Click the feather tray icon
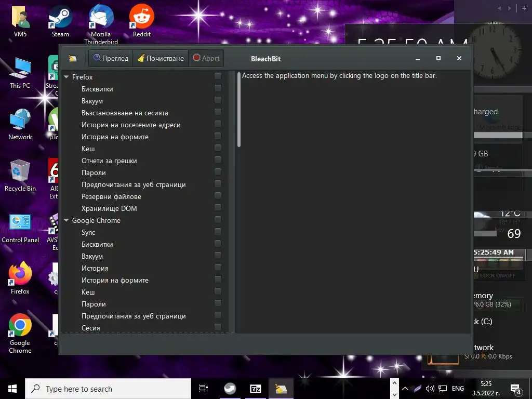The width and height of the screenshot is (532, 399). [418, 389]
